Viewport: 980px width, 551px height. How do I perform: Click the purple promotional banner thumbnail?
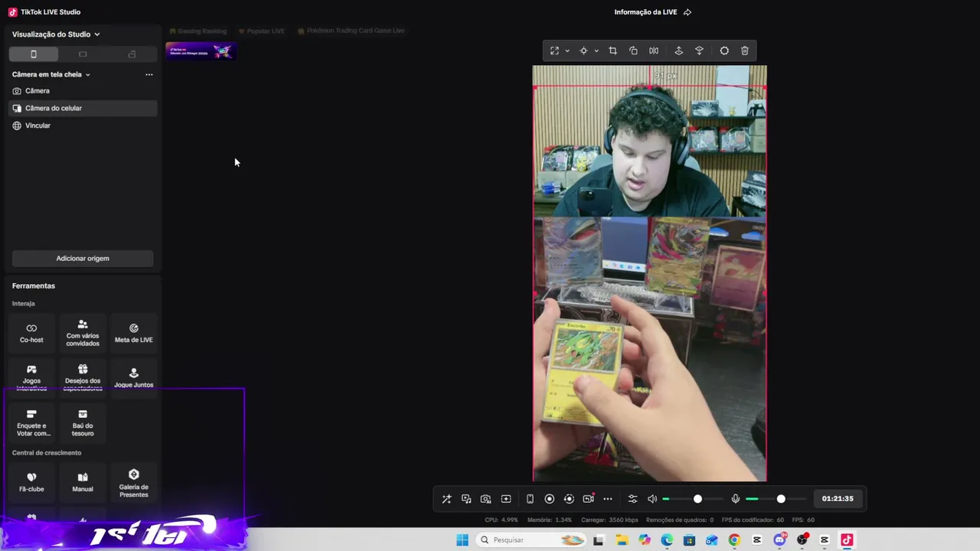click(x=201, y=51)
